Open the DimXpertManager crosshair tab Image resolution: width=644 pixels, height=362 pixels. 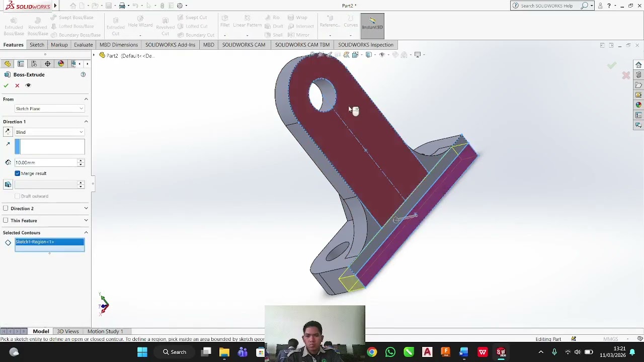47,64
